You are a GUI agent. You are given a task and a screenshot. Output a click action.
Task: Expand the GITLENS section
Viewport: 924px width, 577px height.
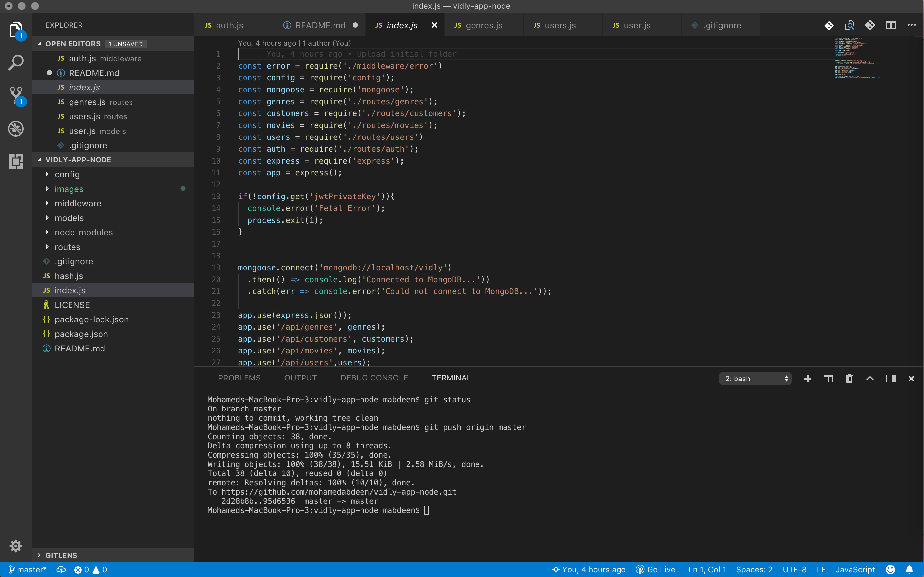(61, 555)
